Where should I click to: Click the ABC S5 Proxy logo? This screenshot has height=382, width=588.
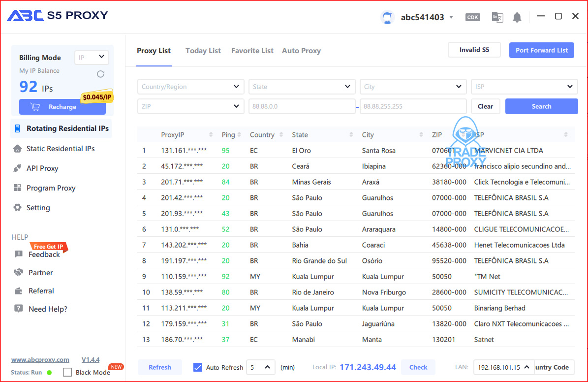click(58, 15)
